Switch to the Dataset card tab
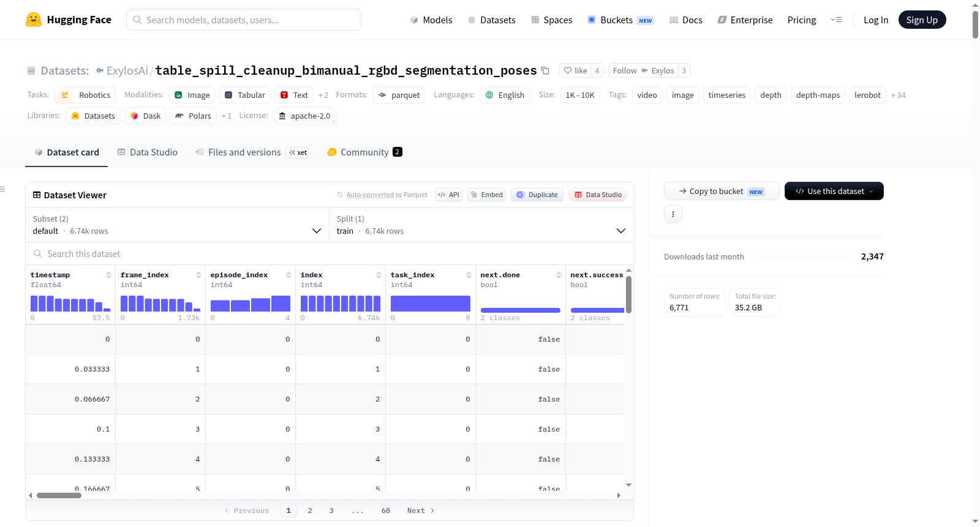The width and height of the screenshot is (980, 527). 67,152
